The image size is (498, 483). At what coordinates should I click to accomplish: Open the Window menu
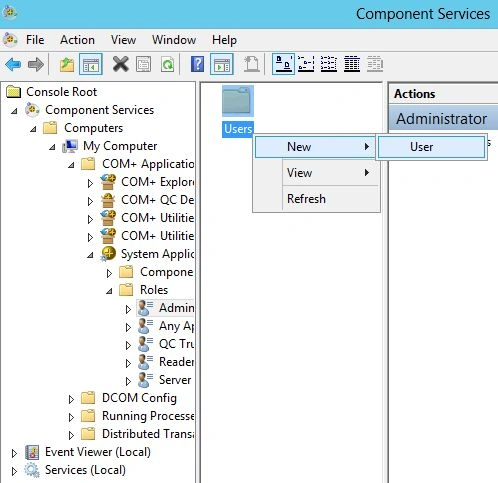pyautogui.click(x=174, y=40)
